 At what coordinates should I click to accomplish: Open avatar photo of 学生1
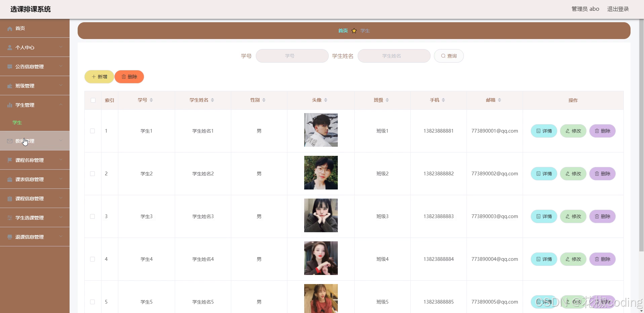click(321, 130)
